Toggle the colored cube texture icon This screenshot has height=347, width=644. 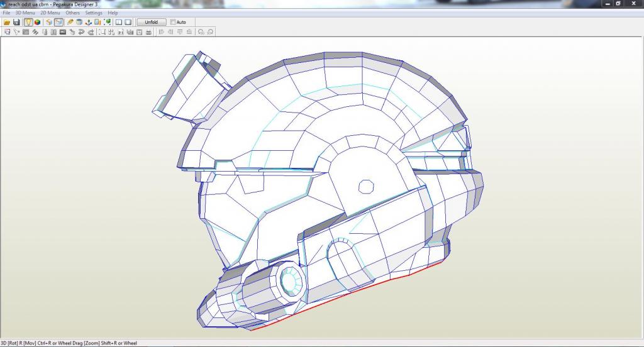click(x=38, y=22)
